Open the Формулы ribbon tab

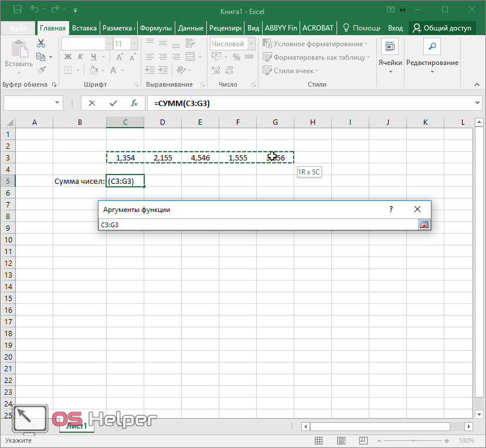point(156,28)
